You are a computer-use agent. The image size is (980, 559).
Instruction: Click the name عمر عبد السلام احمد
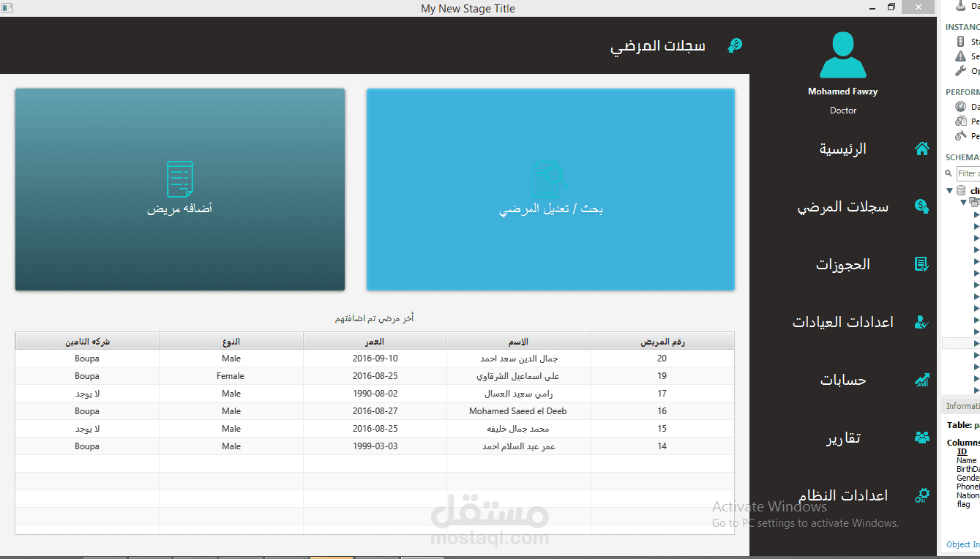tap(519, 446)
